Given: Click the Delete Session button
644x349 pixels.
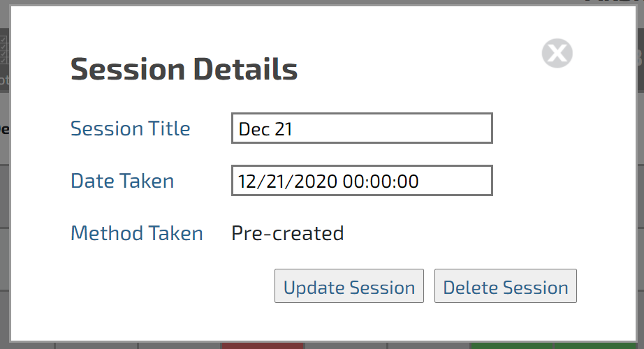Looking at the screenshot, I should coord(506,286).
